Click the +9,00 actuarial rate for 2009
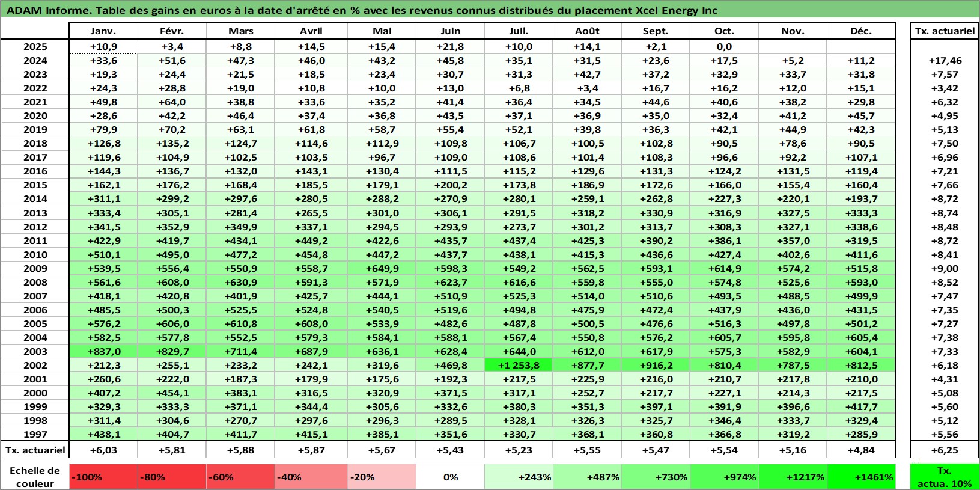This screenshot has height=490, width=980. click(945, 268)
